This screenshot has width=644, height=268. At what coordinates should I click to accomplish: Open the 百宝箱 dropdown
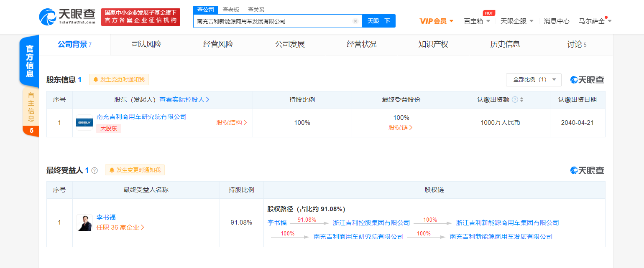(x=477, y=21)
